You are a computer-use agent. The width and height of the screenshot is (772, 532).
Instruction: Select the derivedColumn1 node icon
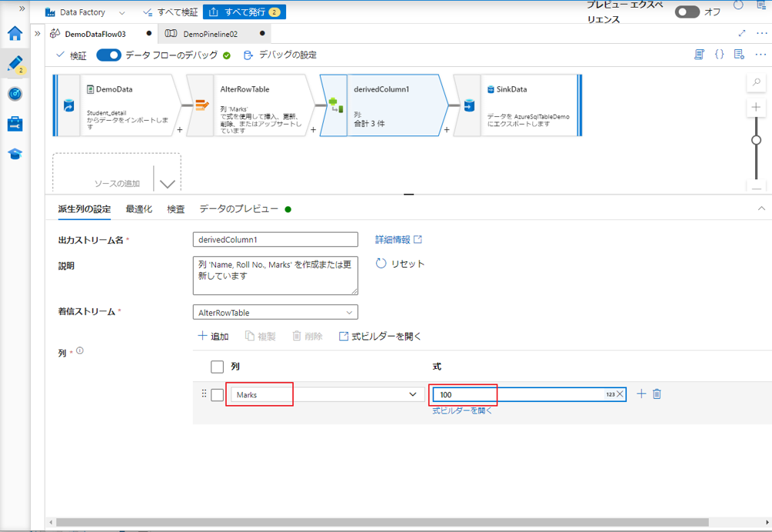pos(336,105)
